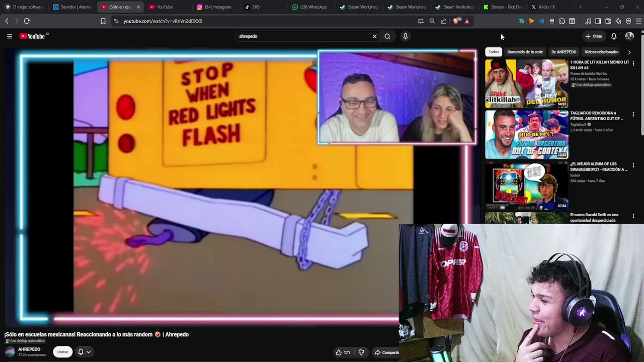This screenshot has width=644, height=362.
Task: Open Brave Wallet icon
Action: point(608,21)
